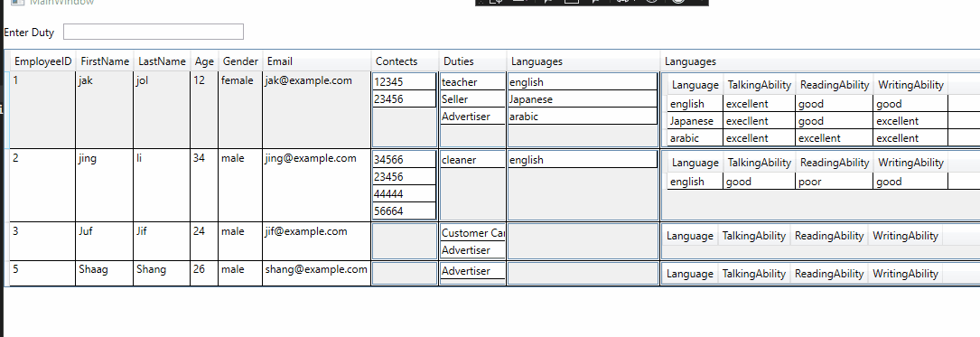Viewport: 980px width, 337px height.
Task: Select the email shang@example.com
Action: 317,274
